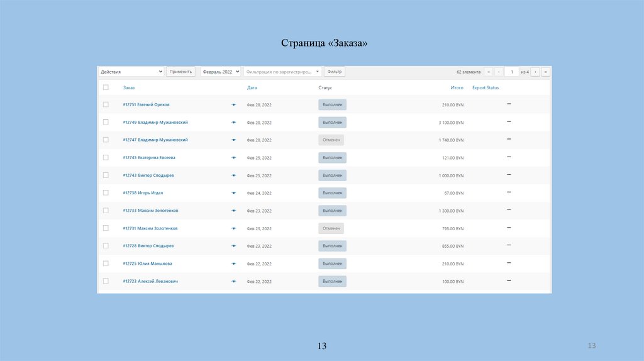644x361 pixels.
Task: Jump to last page arrow
Action: tap(545, 72)
